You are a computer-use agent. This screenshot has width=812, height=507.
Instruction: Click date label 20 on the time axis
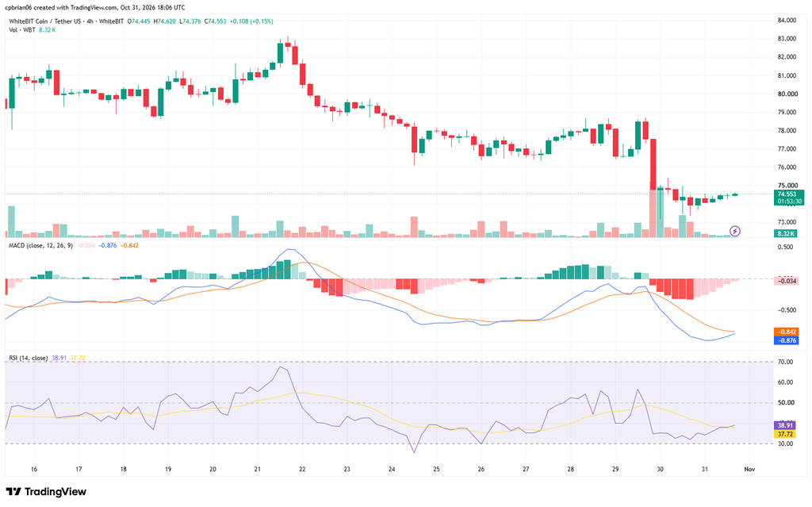coord(213,469)
